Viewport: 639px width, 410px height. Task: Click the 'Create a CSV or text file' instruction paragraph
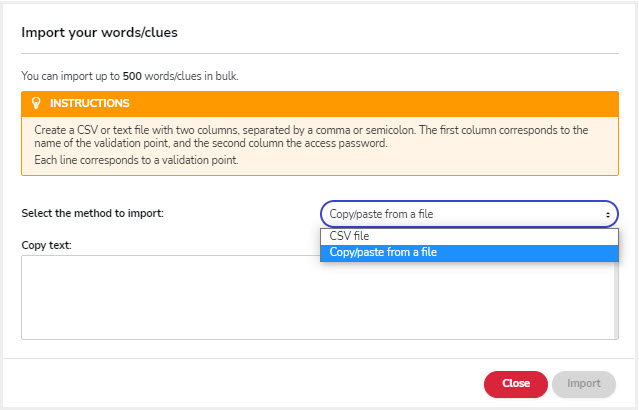(311, 137)
